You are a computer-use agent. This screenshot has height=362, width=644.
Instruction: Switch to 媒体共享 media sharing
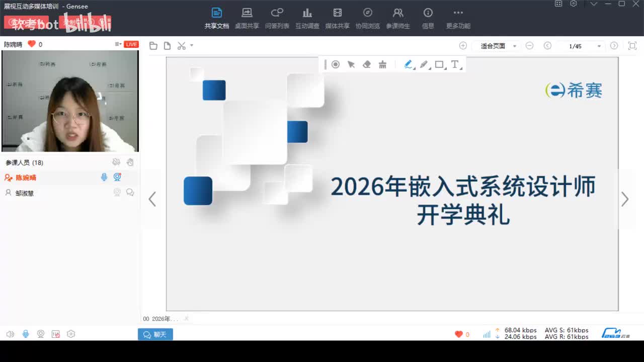coord(338,18)
